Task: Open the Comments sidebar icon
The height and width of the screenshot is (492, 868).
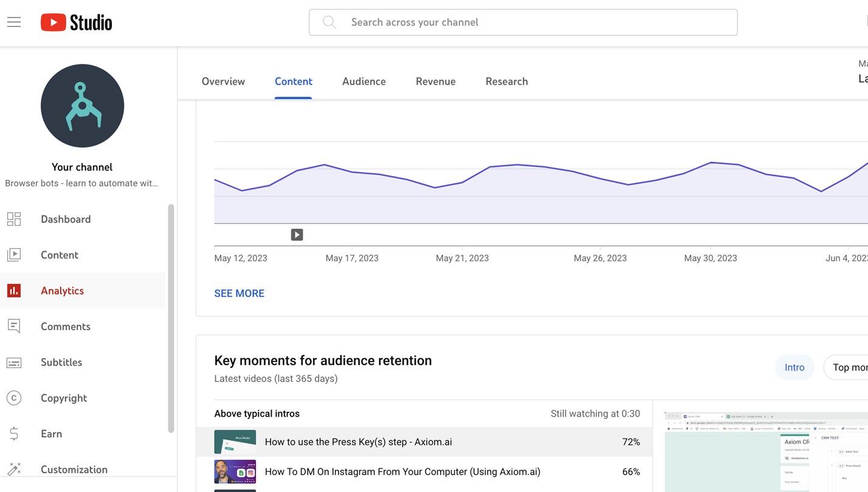Action: (x=14, y=327)
